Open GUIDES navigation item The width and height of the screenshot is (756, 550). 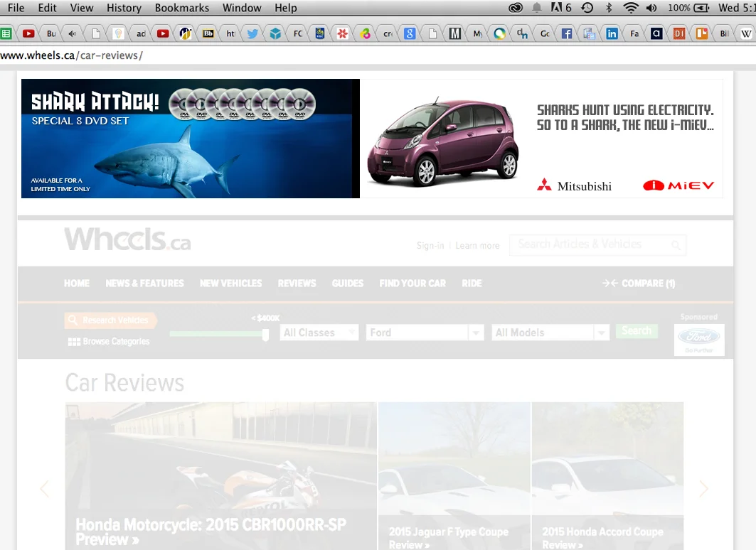point(348,284)
